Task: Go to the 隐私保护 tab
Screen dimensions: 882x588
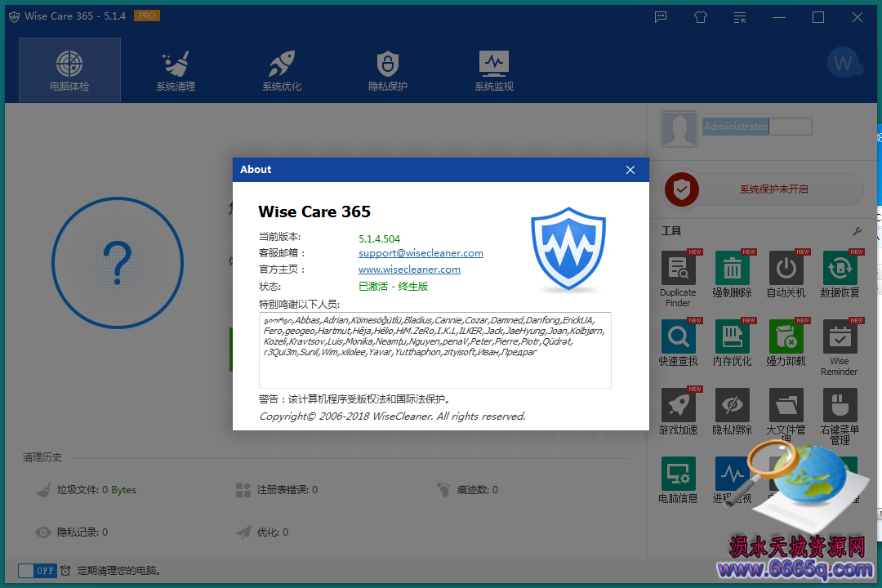Action: tap(388, 69)
